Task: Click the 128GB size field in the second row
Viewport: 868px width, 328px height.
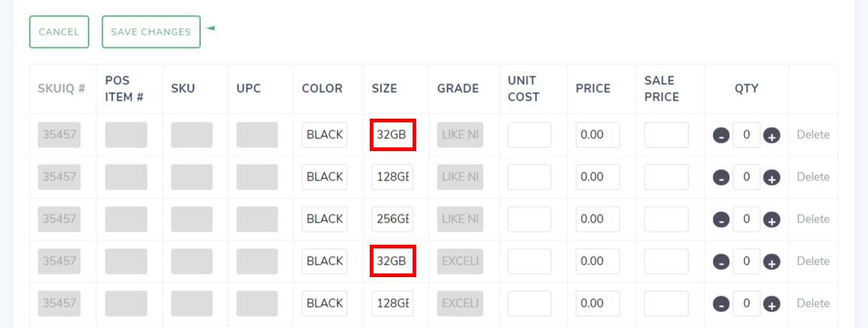Action: pos(392,177)
